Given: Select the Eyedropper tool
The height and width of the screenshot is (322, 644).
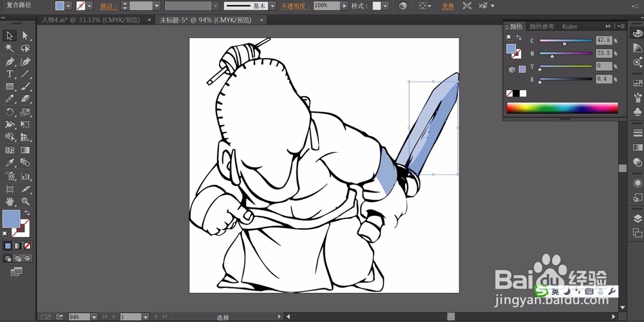Looking at the screenshot, I should tap(10, 163).
